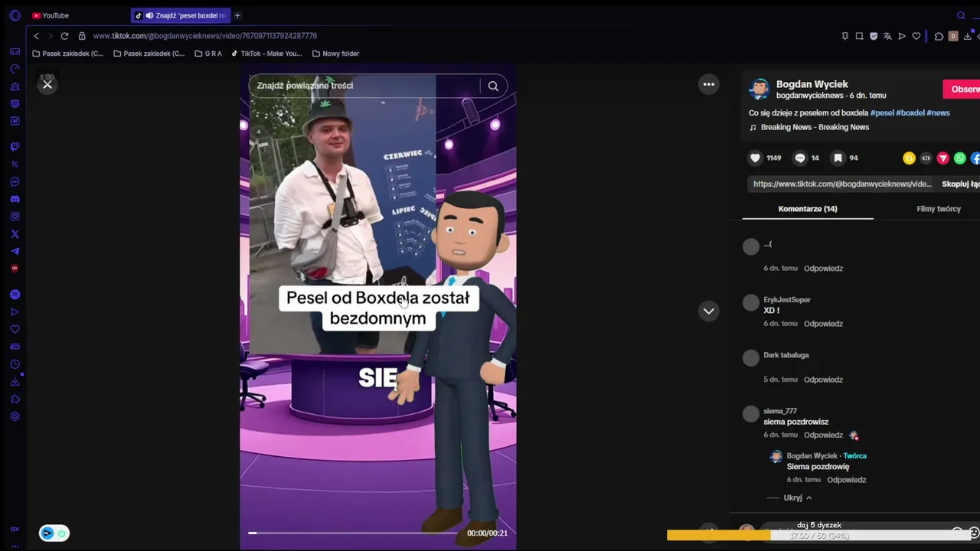The height and width of the screenshot is (551, 980).
Task: Switch to Komentarze (14) tab
Action: 808,209
